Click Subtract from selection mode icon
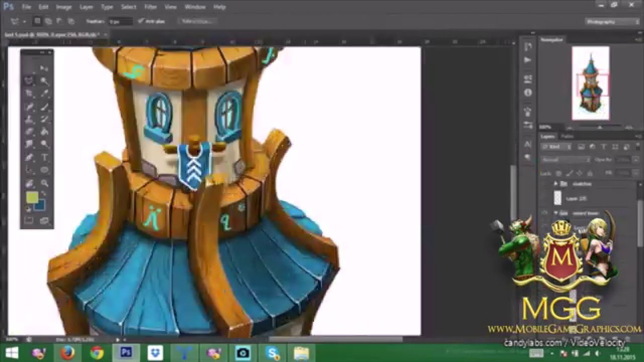The image size is (644, 362). (x=60, y=21)
